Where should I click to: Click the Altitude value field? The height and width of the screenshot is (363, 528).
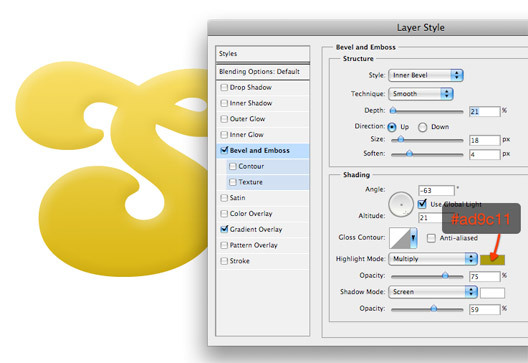(431, 218)
